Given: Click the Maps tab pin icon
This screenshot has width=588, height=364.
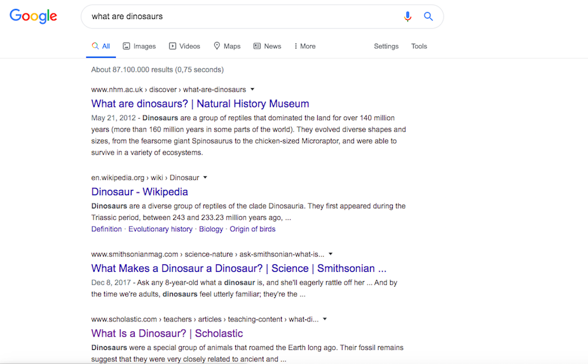Looking at the screenshot, I should (x=217, y=46).
